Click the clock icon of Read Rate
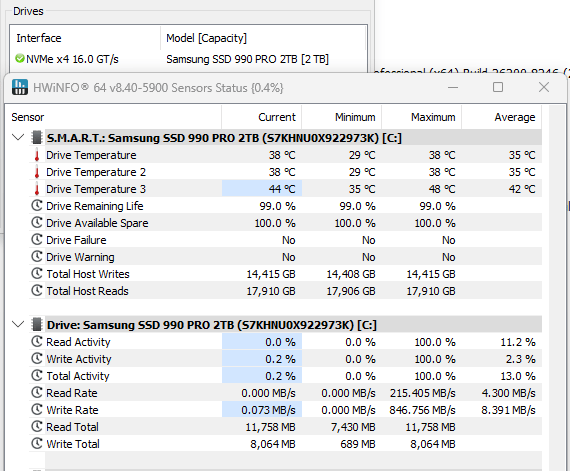This screenshot has height=471, width=570. coord(37,392)
